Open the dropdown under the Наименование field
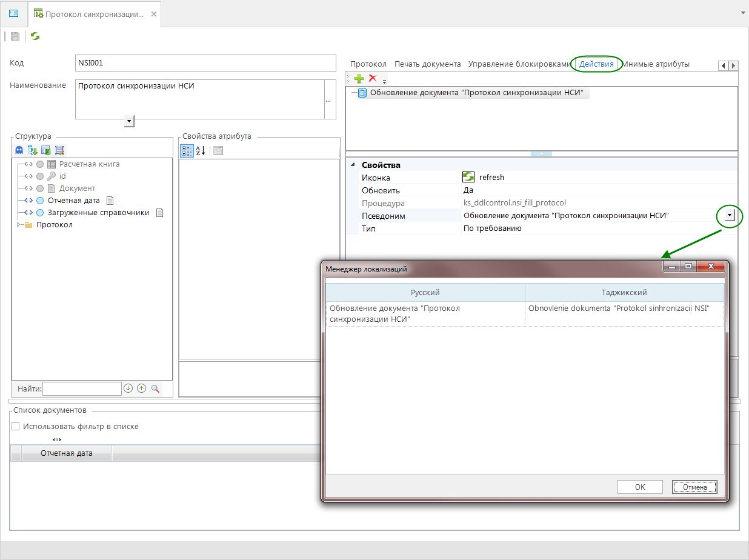The height and width of the screenshot is (560, 749). pyautogui.click(x=128, y=122)
